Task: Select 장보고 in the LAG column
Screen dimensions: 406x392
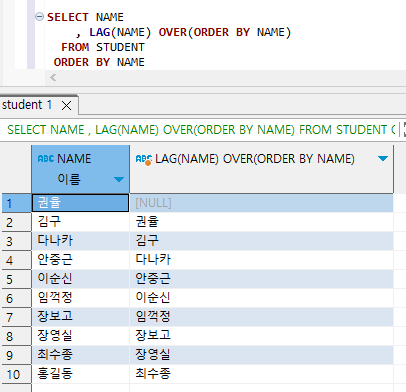Action: click(x=262, y=336)
